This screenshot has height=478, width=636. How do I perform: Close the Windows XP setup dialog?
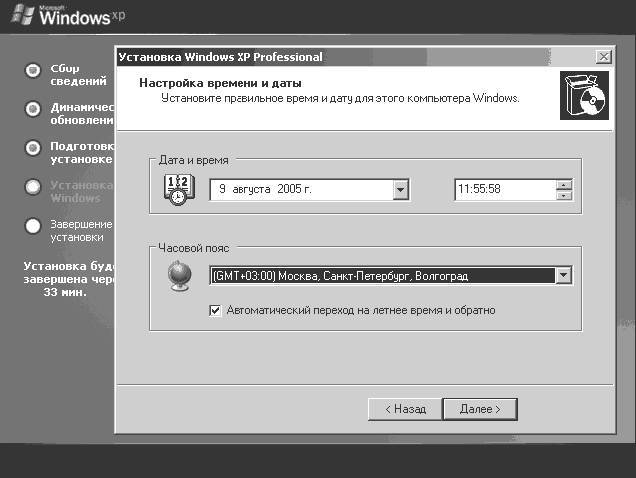pyautogui.click(x=602, y=58)
